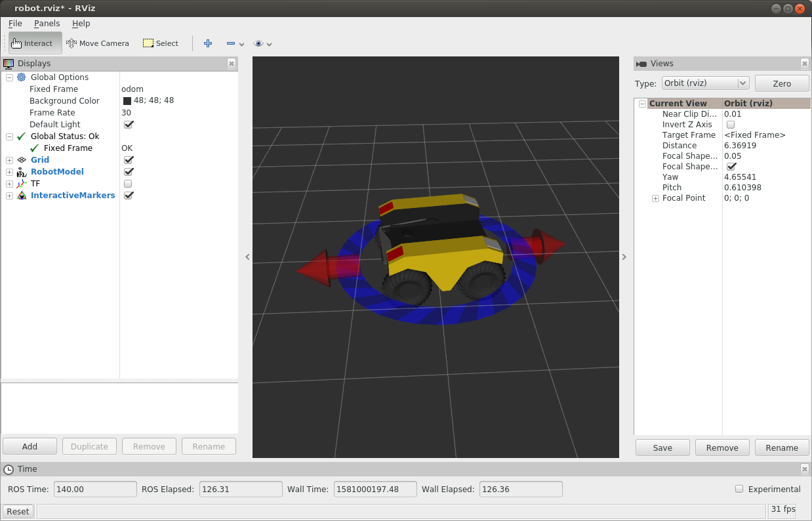Click the blue plus add-tool icon
Image resolution: width=812 pixels, height=521 pixels.
(x=208, y=43)
